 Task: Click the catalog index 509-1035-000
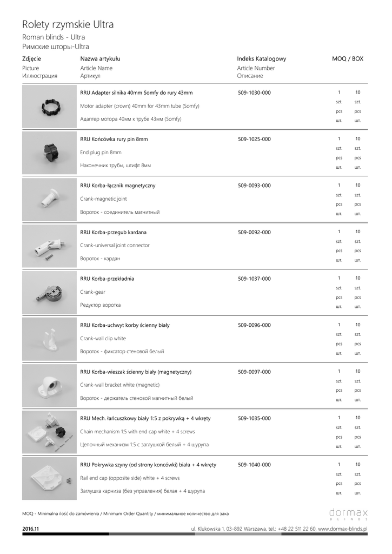point(254,418)
